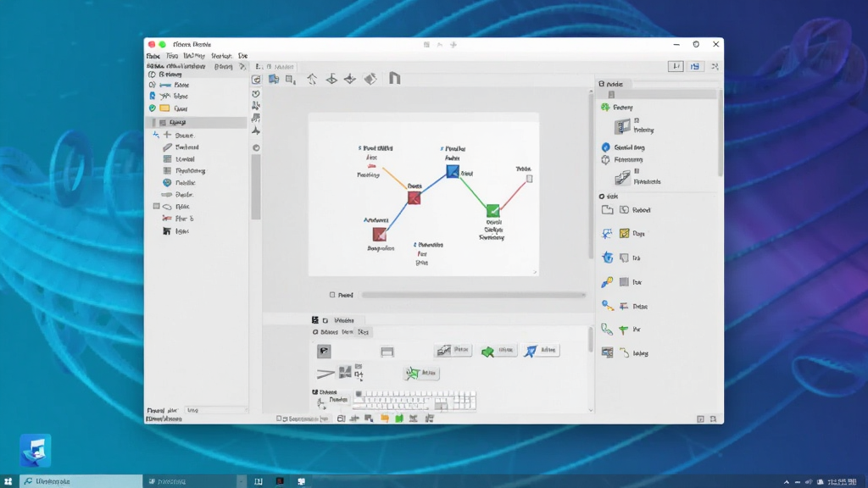
Task: Click the blue shortcut icon on the desktop
Action: pos(36,451)
